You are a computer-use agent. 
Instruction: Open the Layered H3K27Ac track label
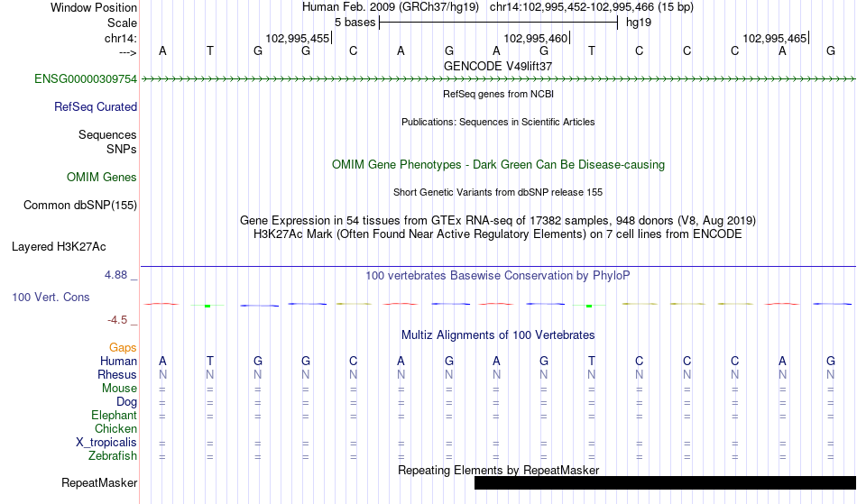tap(59, 247)
